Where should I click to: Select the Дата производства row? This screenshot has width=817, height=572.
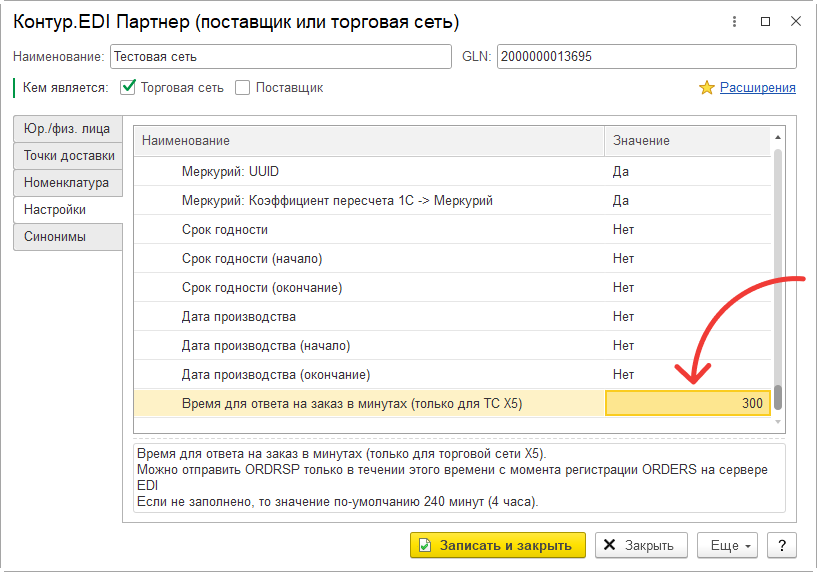click(452, 317)
